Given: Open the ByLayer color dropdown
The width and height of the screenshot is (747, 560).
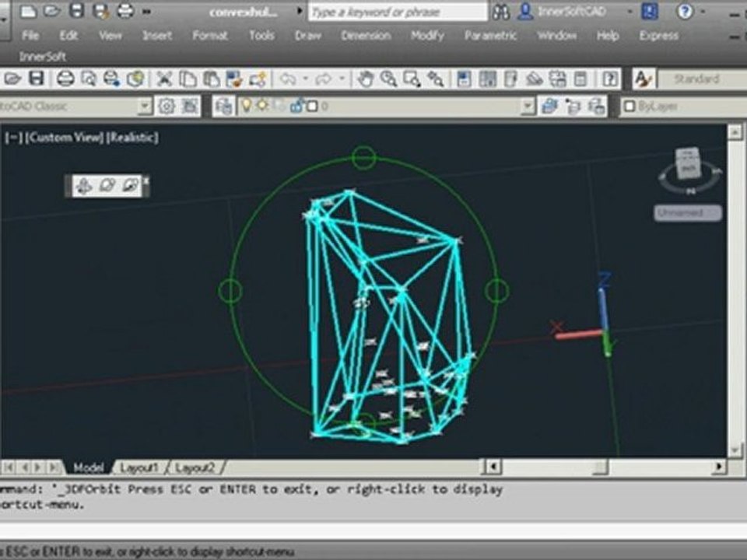Looking at the screenshot, I should click(685, 107).
